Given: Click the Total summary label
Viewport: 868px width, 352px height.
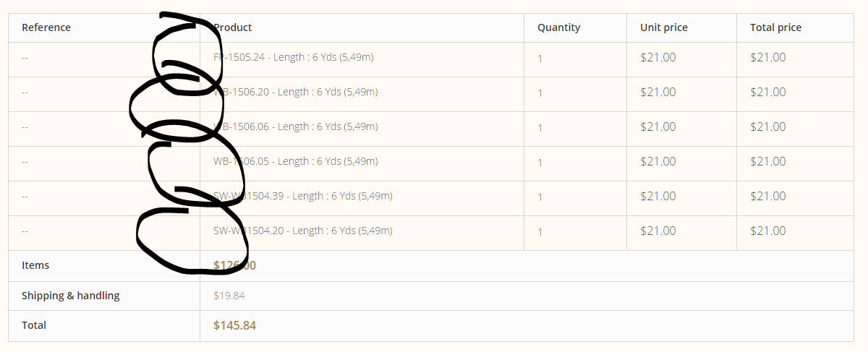Looking at the screenshot, I should click(34, 325).
